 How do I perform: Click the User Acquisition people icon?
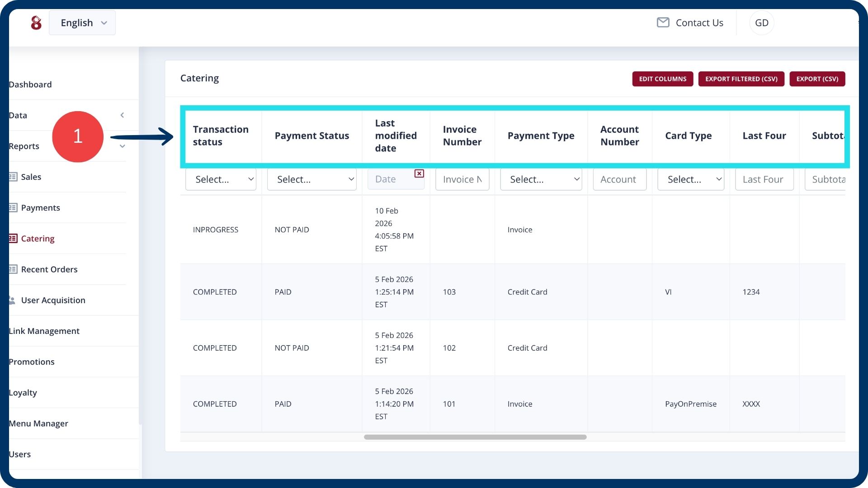point(12,300)
